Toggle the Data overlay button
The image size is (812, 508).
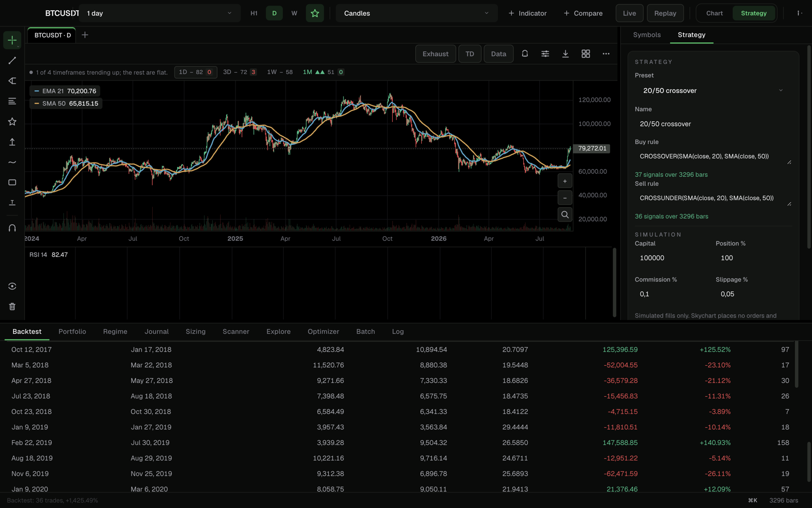(x=498, y=54)
